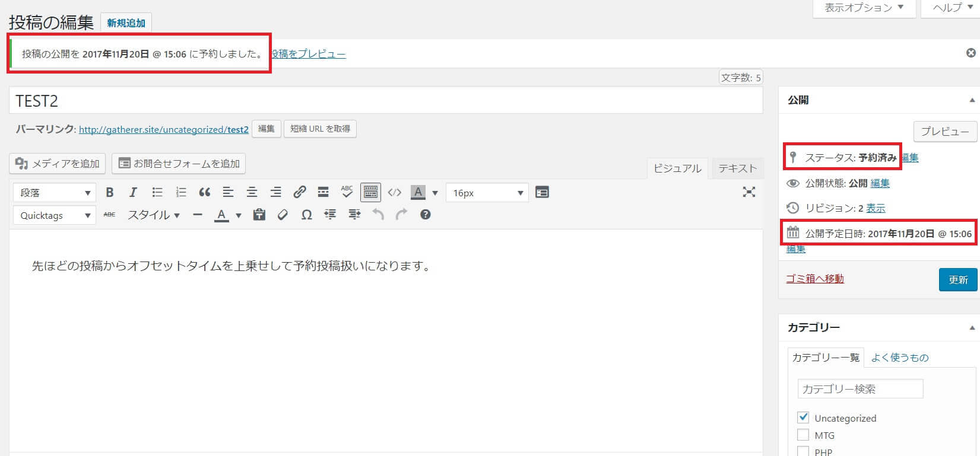The width and height of the screenshot is (980, 456).
Task: Switch to ビジュアル editor tab
Action: click(677, 168)
